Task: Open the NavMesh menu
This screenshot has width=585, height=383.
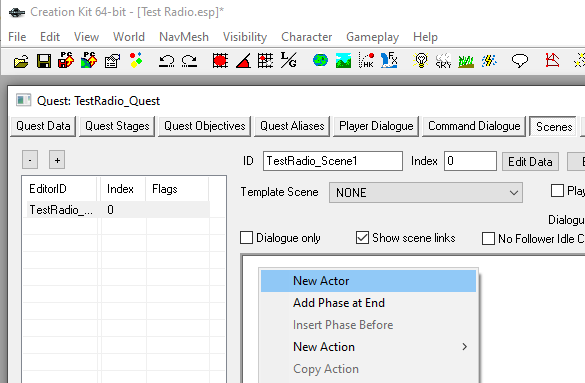Action: (184, 37)
